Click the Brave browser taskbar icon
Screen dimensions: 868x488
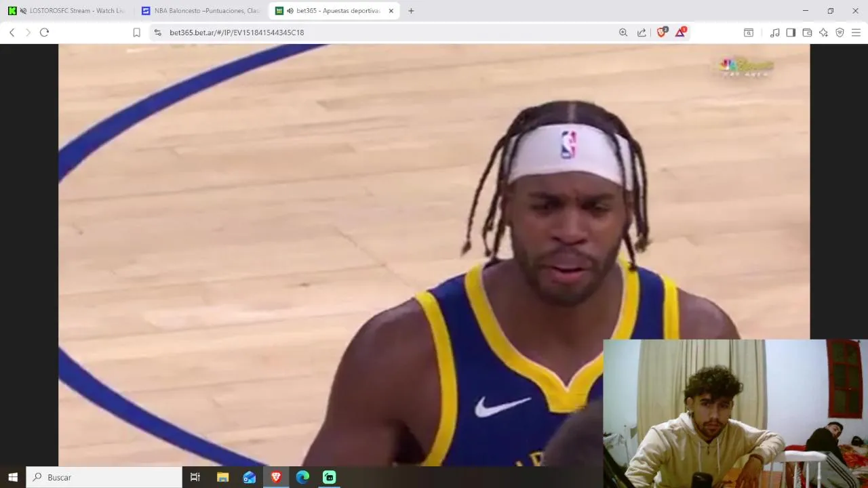coord(276,477)
